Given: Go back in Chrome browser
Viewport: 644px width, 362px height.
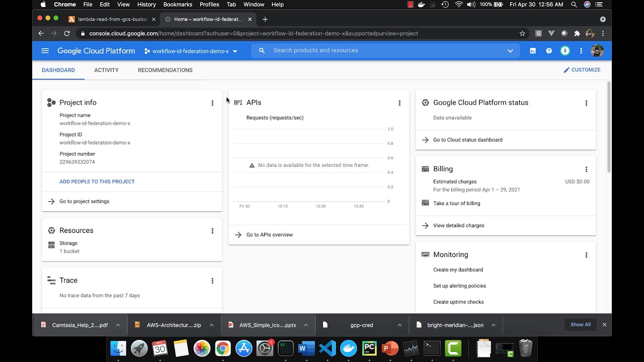Looking at the screenshot, I should [41, 33].
